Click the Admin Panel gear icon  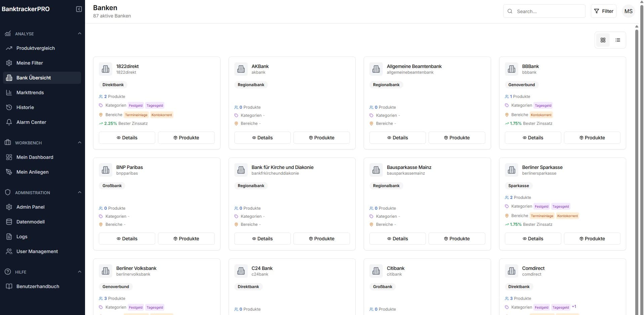tap(9, 207)
